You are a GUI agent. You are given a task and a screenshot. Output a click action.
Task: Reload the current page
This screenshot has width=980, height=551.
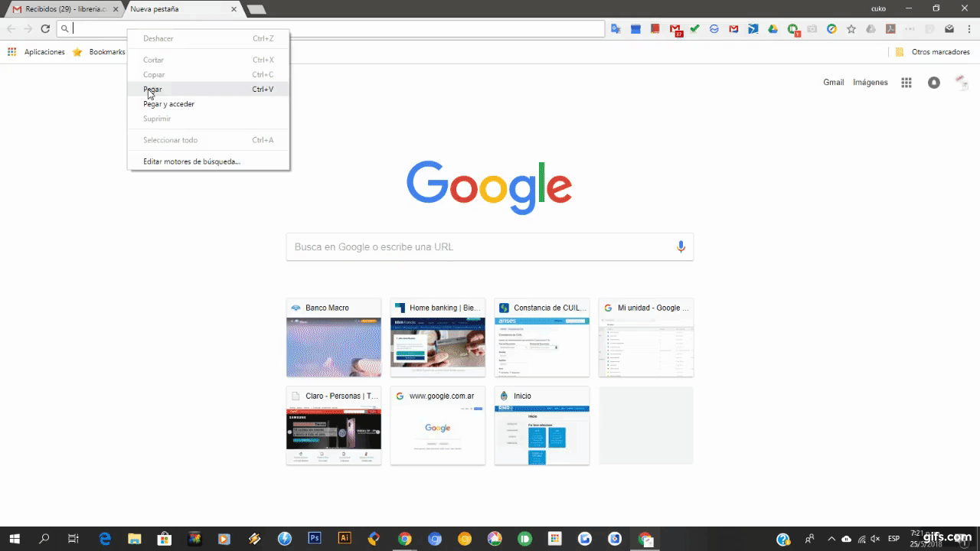pos(45,29)
